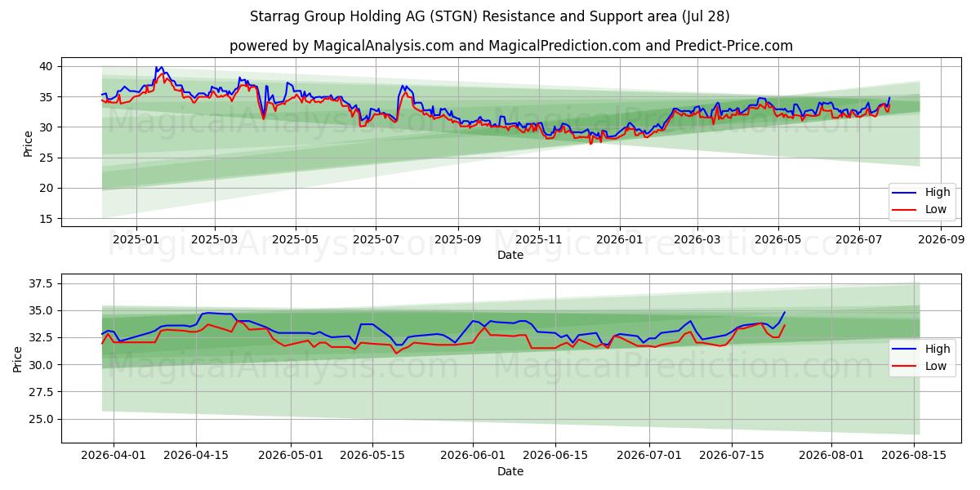Click the 'Price' y-axis label of lower chart

[17, 359]
